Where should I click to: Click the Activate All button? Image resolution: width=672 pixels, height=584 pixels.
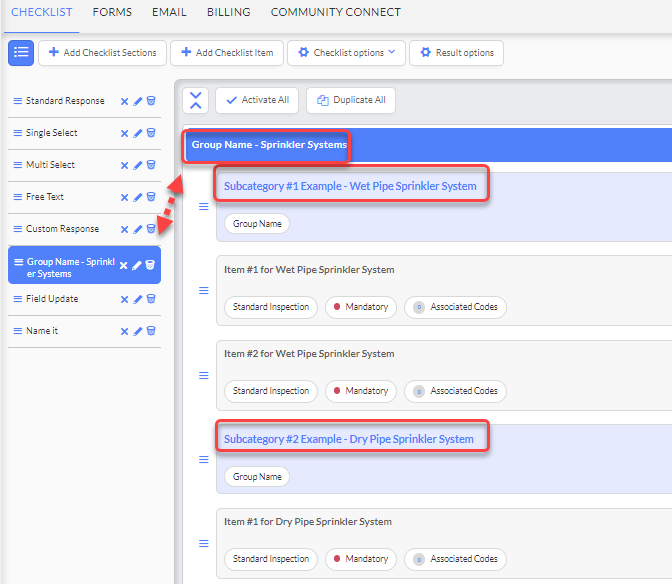point(257,100)
